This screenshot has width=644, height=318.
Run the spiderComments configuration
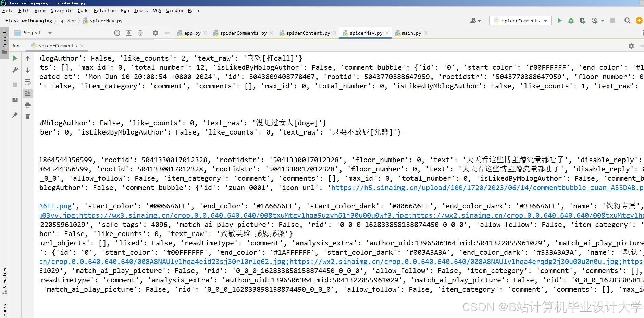(559, 21)
